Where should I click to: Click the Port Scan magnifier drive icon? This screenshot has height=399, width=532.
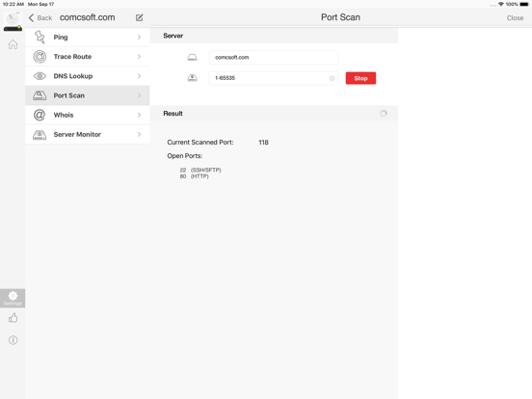(40, 95)
